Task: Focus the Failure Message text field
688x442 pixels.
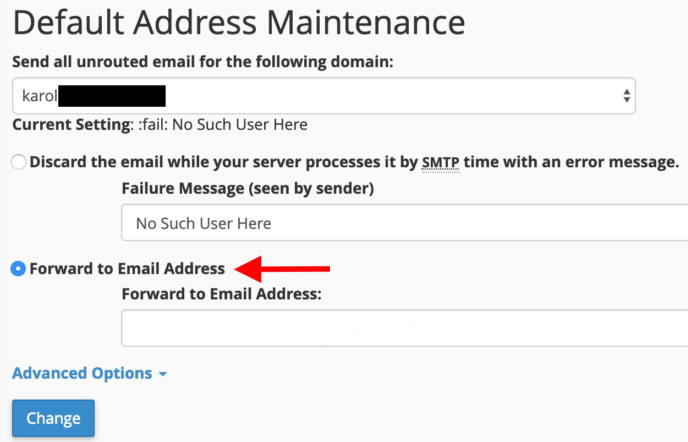Action: [x=405, y=223]
